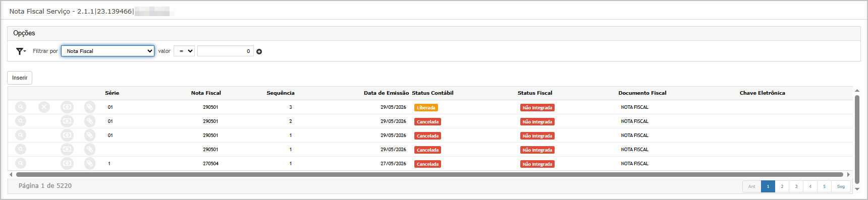The image size is (868, 200).
Task: Go to next page with Seg
Action: [841, 186]
